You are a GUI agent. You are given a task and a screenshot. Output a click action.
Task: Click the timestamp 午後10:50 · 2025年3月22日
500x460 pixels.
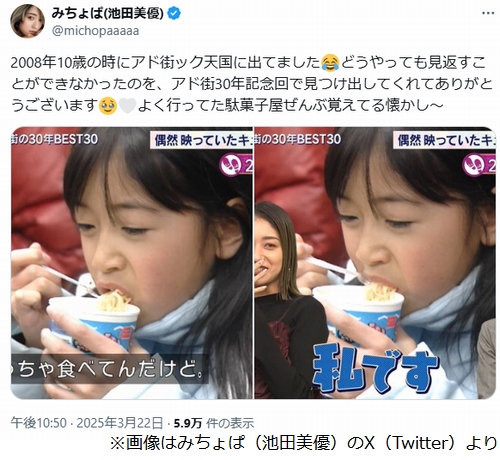[x=87, y=423]
